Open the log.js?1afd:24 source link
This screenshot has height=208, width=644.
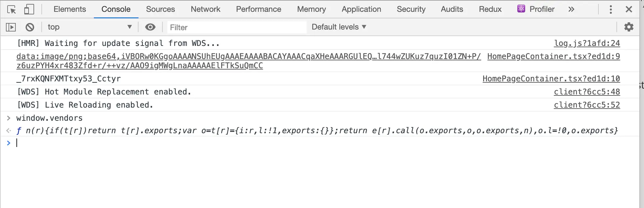pyautogui.click(x=587, y=43)
